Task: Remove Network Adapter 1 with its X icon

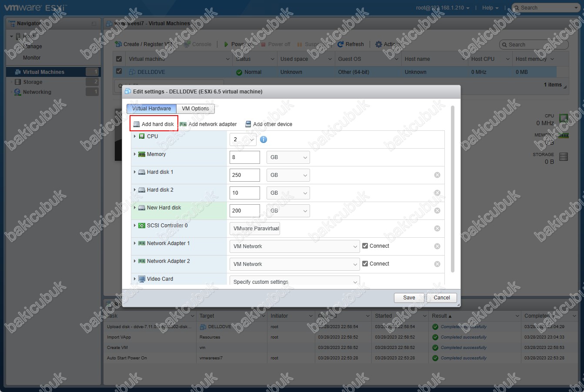Action: (437, 246)
